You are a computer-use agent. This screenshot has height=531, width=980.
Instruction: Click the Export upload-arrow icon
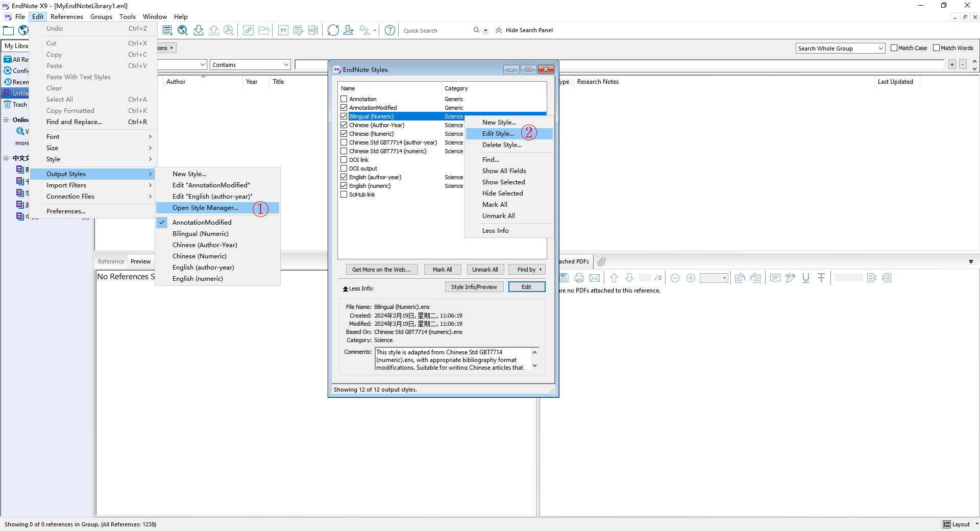(x=214, y=30)
